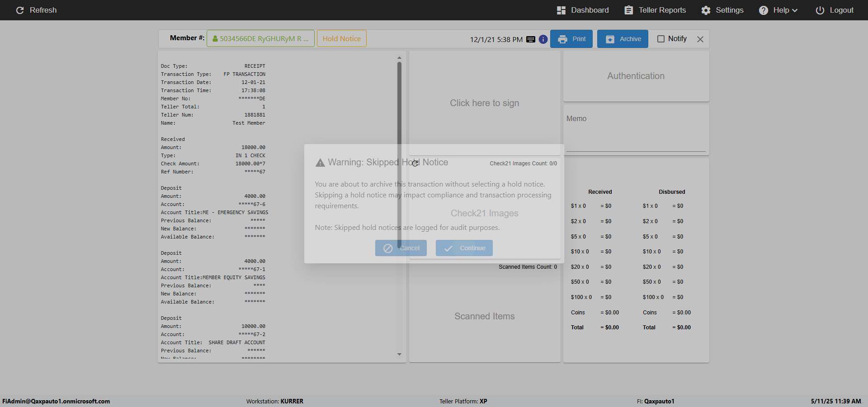The image size is (868, 407).
Task: Open Teller Reports
Action: coord(655,10)
